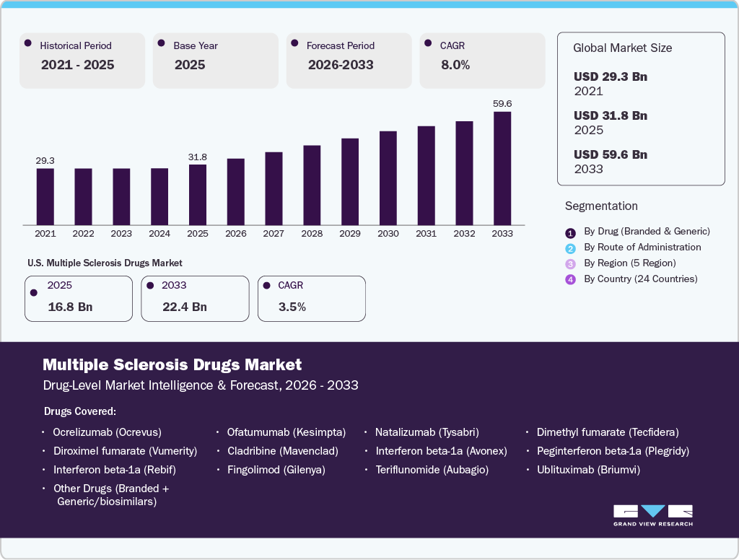Click Interferon beta-1a (Rebif) entry
The height and width of the screenshot is (560, 739).
pos(115,470)
